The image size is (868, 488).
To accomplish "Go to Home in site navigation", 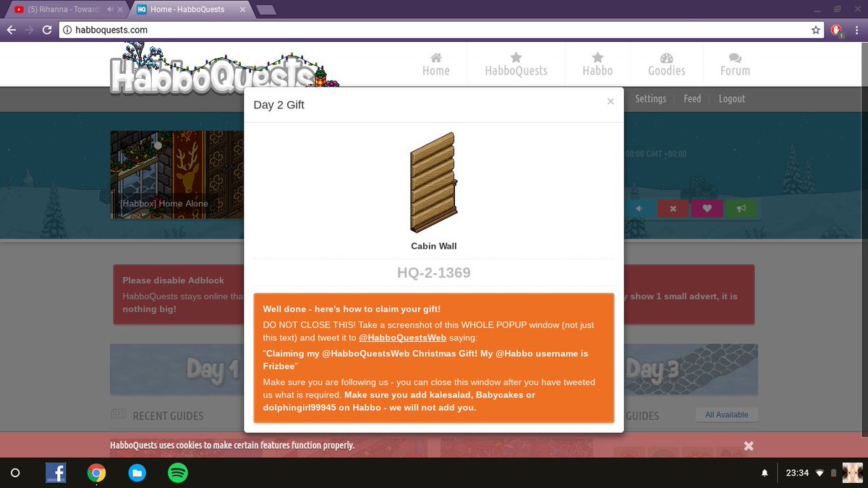I will click(x=436, y=64).
